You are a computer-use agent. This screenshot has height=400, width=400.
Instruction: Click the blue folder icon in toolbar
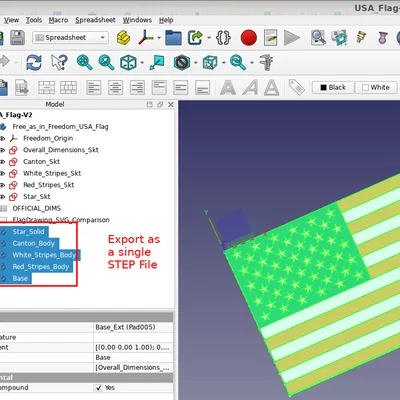(173, 38)
